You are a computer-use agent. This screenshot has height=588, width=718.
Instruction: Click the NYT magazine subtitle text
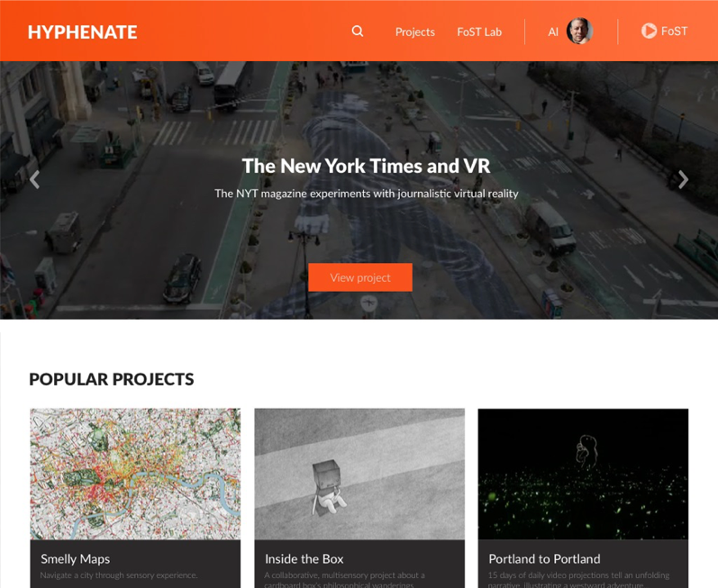pyautogui.click(x=367, y=194)
